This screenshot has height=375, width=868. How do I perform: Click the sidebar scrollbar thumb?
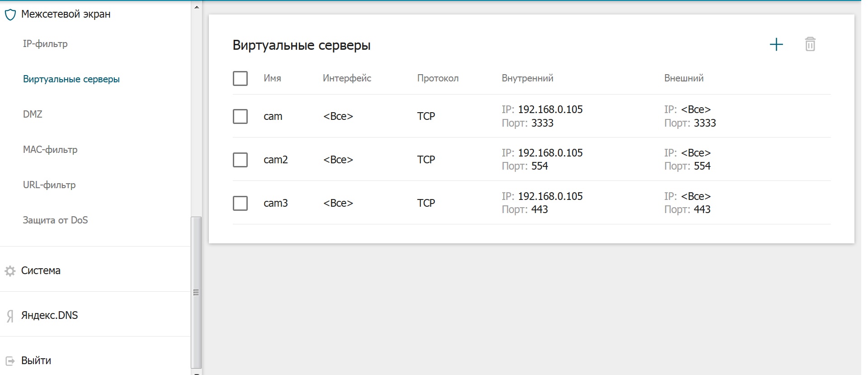coord(196,292)
